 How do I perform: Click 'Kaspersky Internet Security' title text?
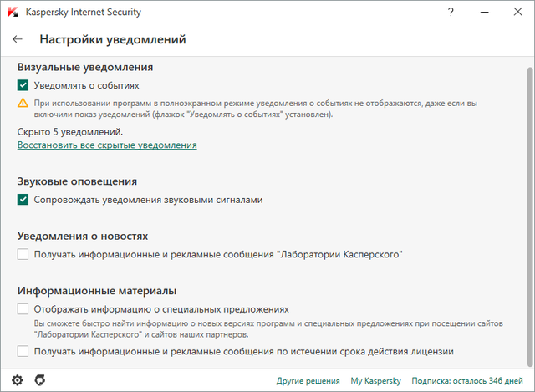pos(84,13)
